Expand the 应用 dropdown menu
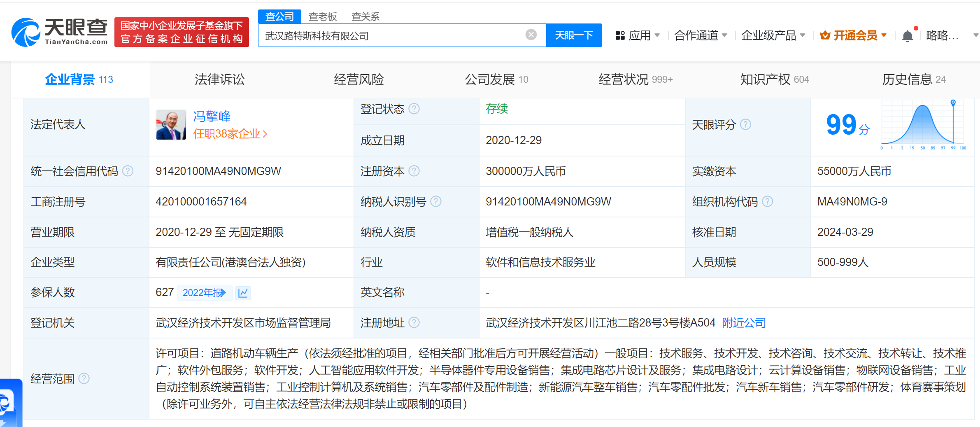This screenshot has width=980, height=427. (639, 36)
